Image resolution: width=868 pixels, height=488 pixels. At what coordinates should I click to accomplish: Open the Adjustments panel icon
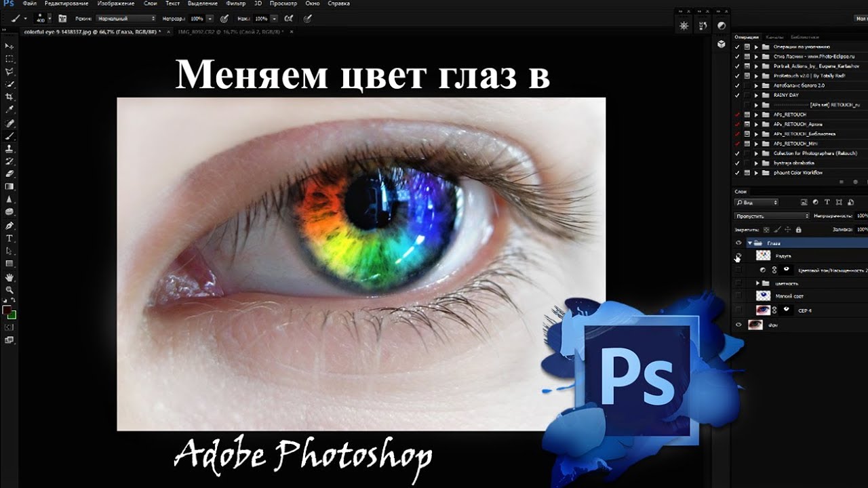[x=721, y=26]
